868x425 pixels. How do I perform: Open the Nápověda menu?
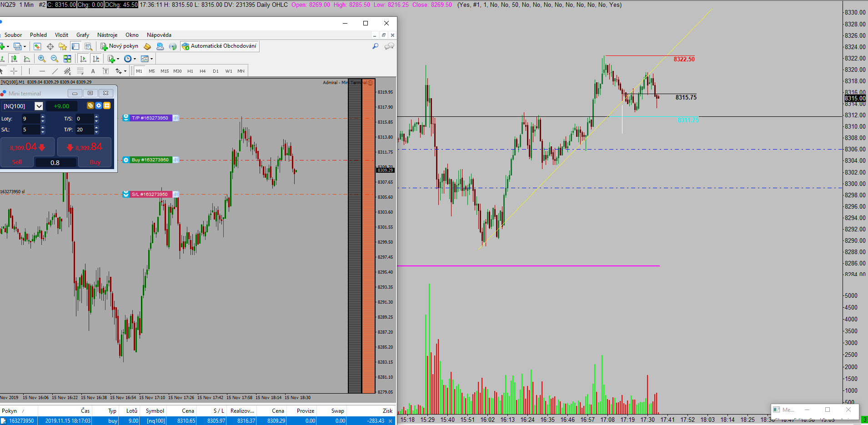(159, 35)
